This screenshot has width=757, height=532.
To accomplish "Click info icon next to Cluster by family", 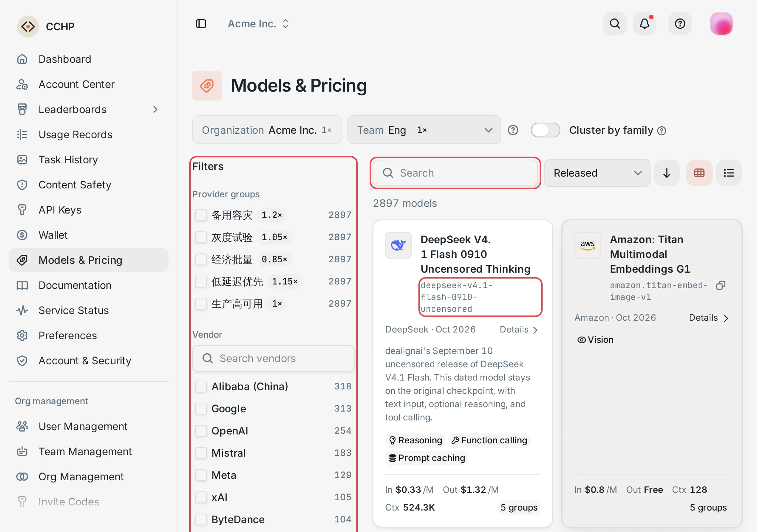I will [x=662, y=131].
